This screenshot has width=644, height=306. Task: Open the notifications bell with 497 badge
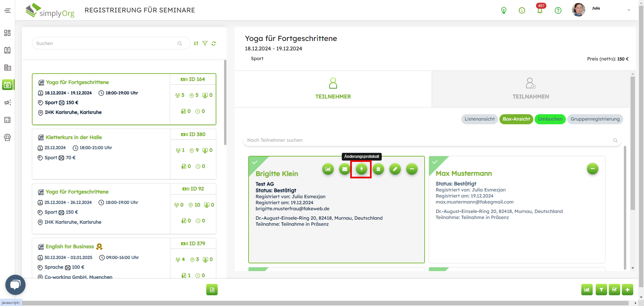(540, 10)
